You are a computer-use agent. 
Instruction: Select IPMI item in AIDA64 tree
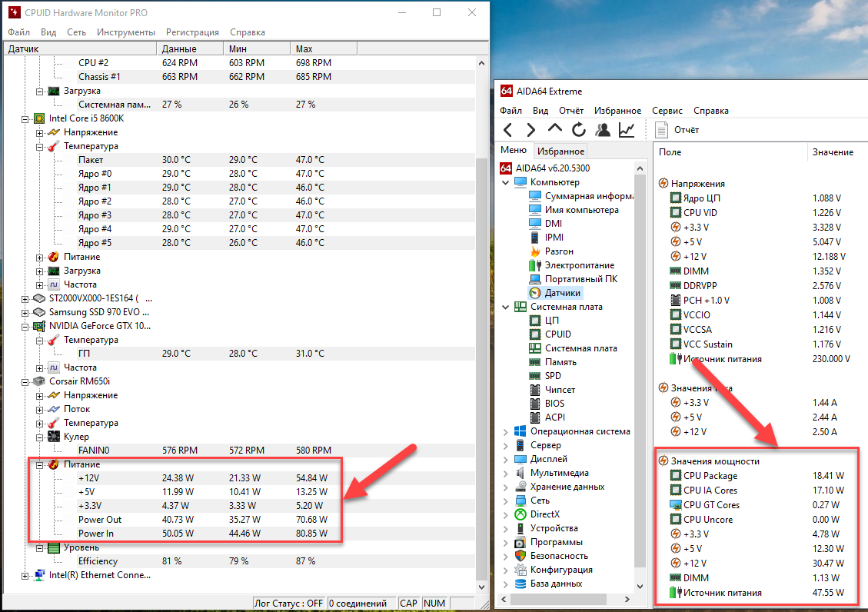tap(547, 238)
